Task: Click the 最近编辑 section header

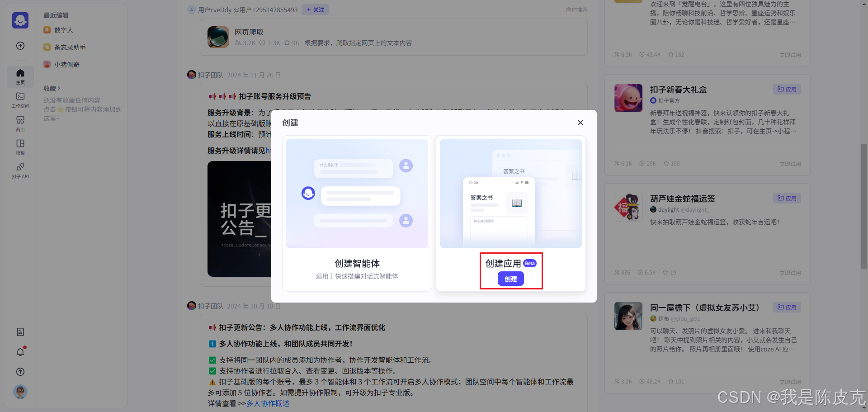Action: point(56,15)
